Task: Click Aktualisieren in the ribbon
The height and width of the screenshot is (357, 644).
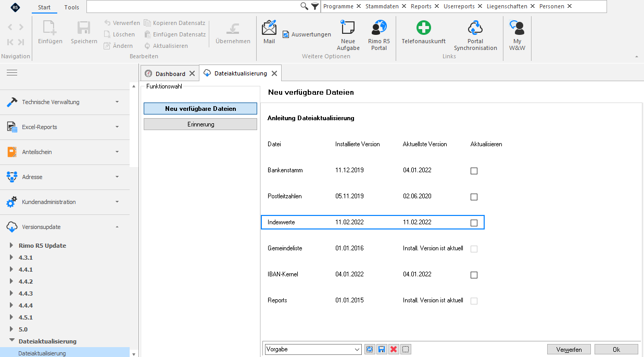Action: click(x=166, y=46)
